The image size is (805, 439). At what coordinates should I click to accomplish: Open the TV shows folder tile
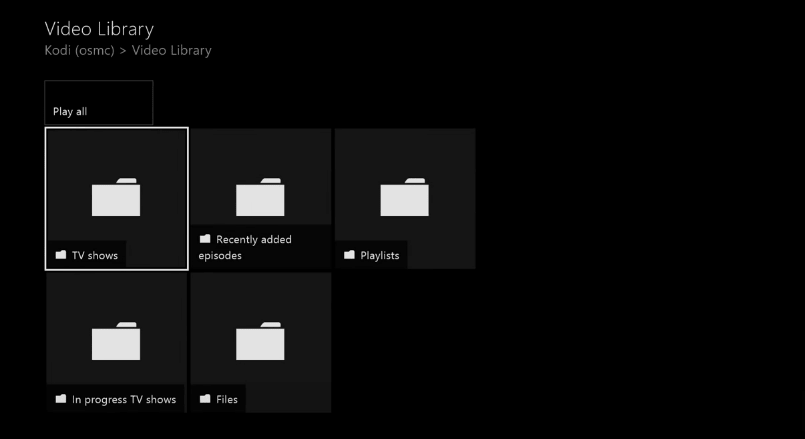[117, 199]
